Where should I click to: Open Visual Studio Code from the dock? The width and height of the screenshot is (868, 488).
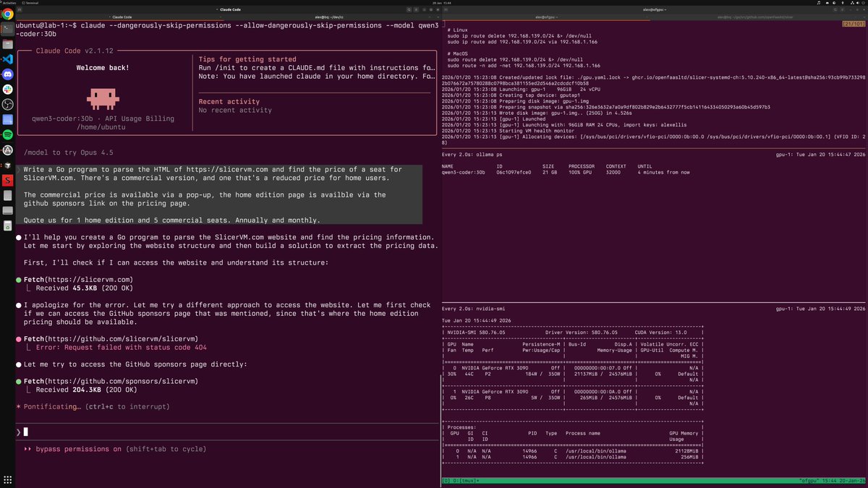[8, 59]
